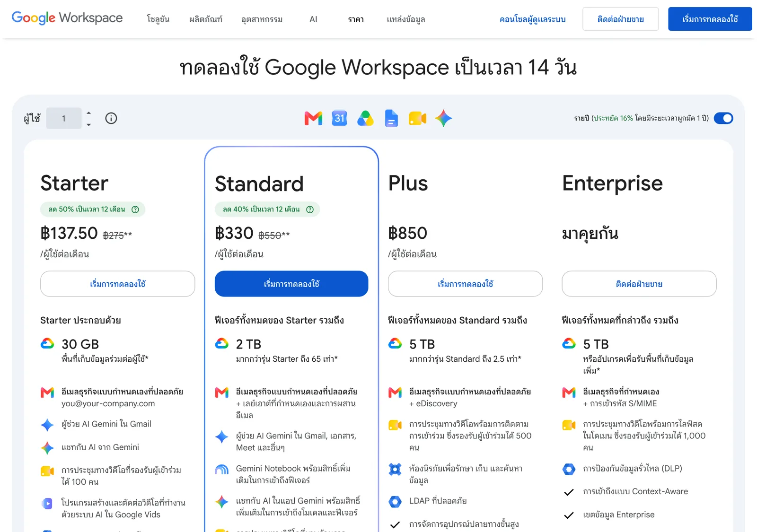757x532 pixels.
Task: Click the เขตข้อมูล Enterprise feature text
Action: pyautogui.click(x=619, y=515)
